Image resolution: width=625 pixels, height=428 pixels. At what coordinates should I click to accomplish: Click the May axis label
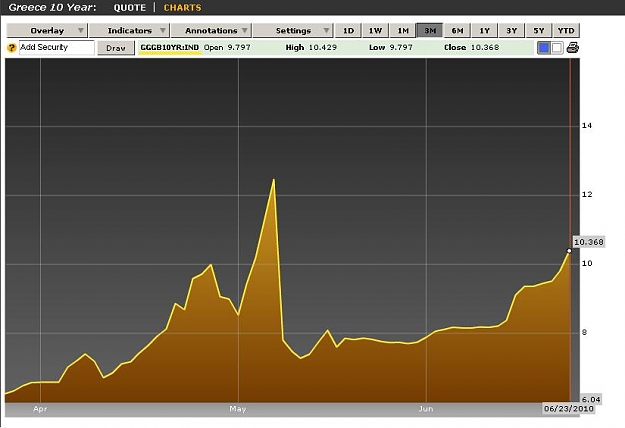238,409
